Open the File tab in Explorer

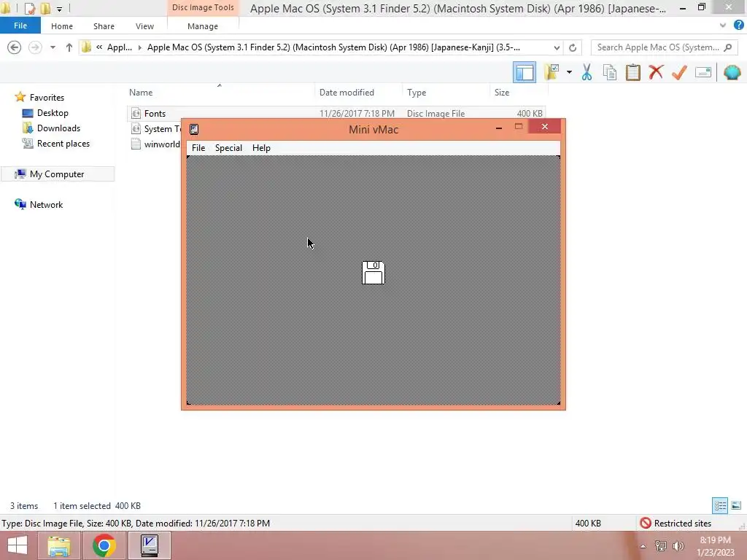pyautogui.click(x=20, y=26)
